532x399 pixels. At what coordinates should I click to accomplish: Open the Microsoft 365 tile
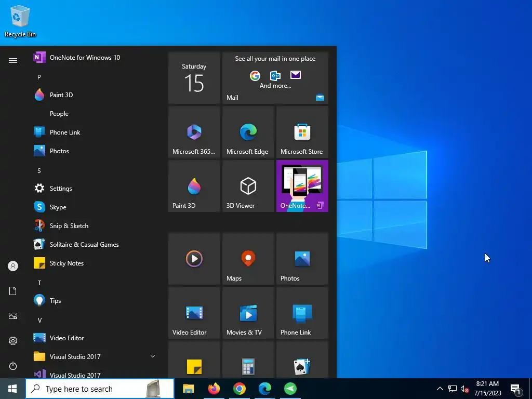point(194,132)
